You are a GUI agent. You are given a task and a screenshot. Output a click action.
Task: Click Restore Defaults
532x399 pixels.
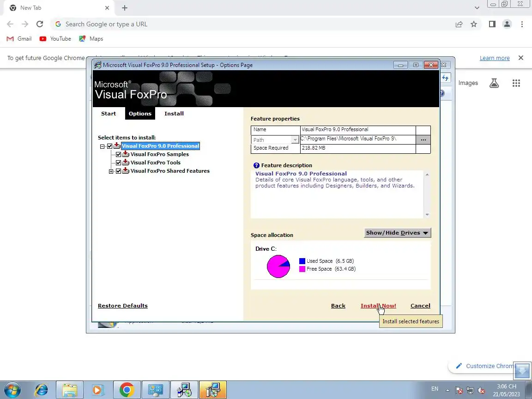pos(122,306)
